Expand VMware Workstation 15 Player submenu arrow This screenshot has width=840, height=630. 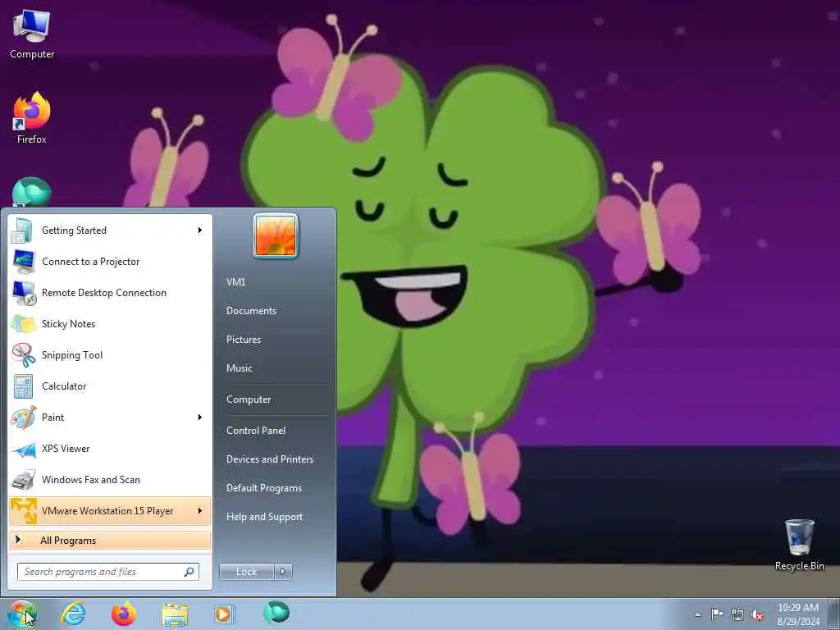click(200, 510)
